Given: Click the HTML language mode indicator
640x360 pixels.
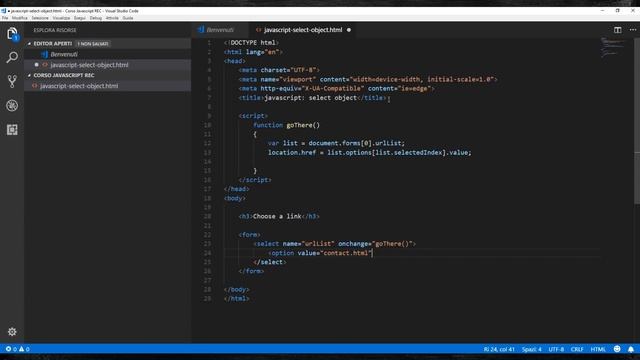Looking at the screenshot, I should (598, 349).
